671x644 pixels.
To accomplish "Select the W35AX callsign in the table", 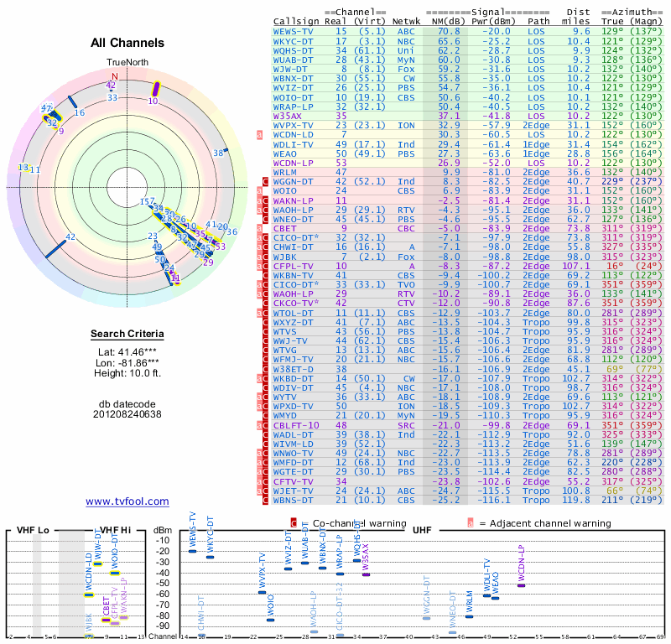I will tap(288, 116).
